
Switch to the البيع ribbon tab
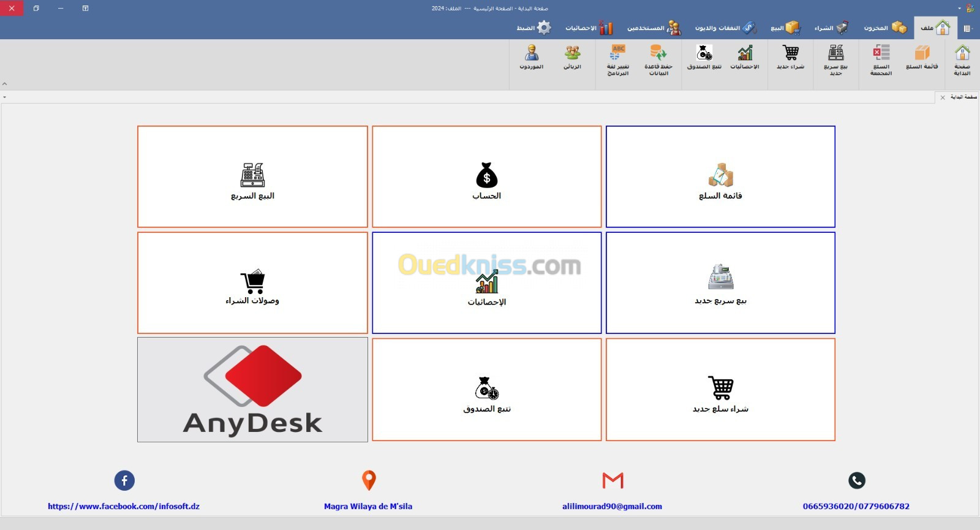(785, 28)
